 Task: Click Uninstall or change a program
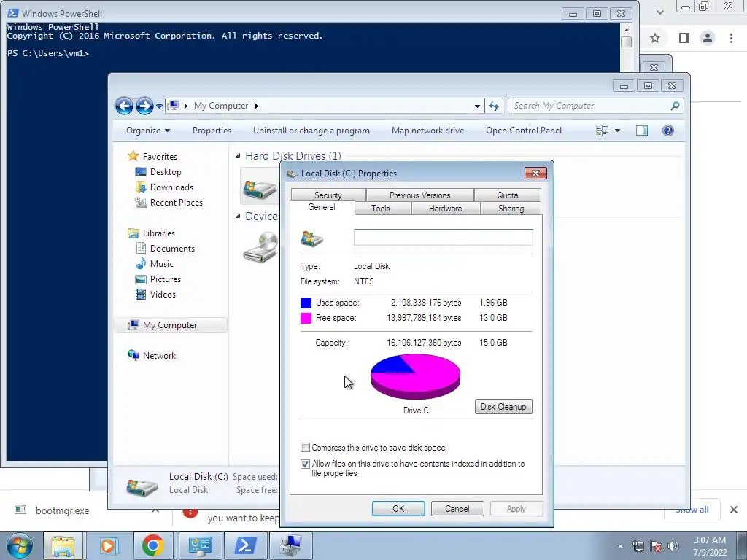(x=311, y=131)
